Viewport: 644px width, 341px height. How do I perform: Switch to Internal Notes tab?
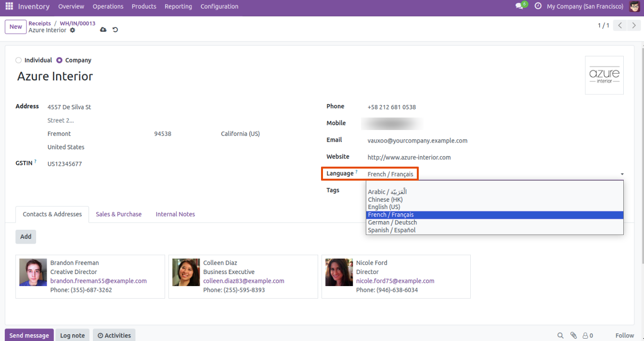coord(175,214)
